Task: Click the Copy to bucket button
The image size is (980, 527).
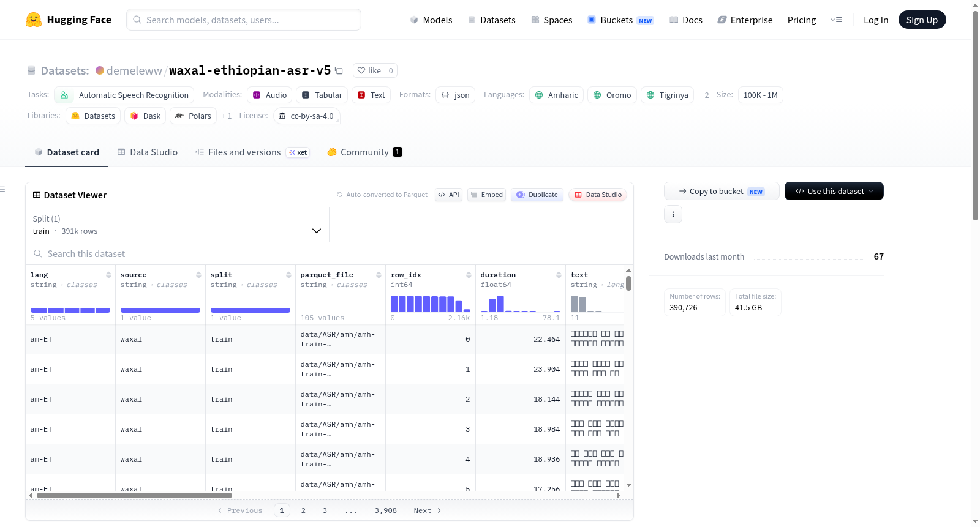Action: tap(722, 191)
